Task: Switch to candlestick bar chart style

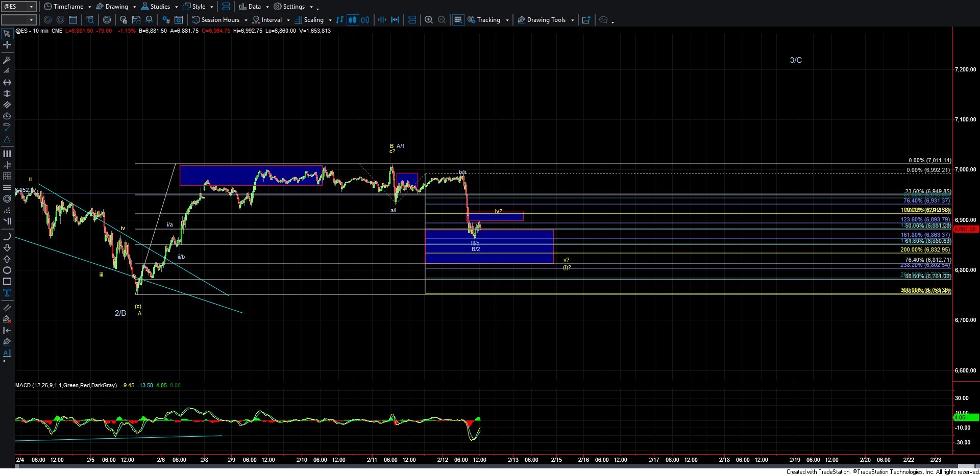Action: [x=352, y=20]
